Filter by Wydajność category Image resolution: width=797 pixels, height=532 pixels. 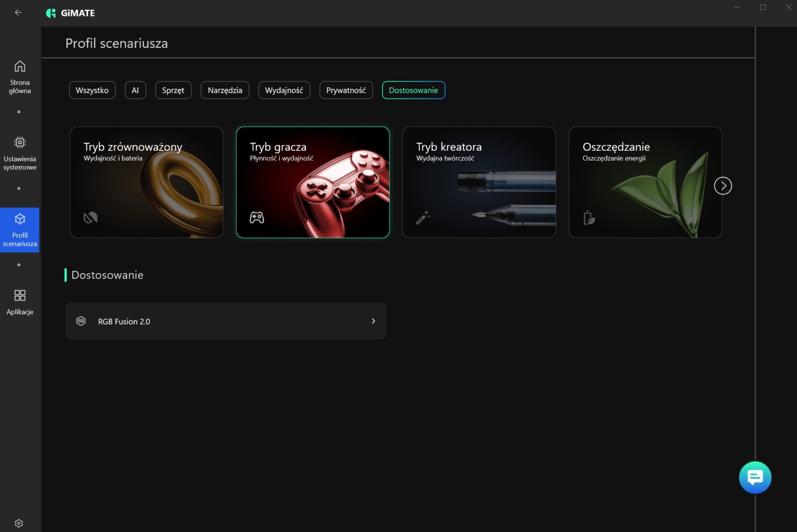click(284, 90)
